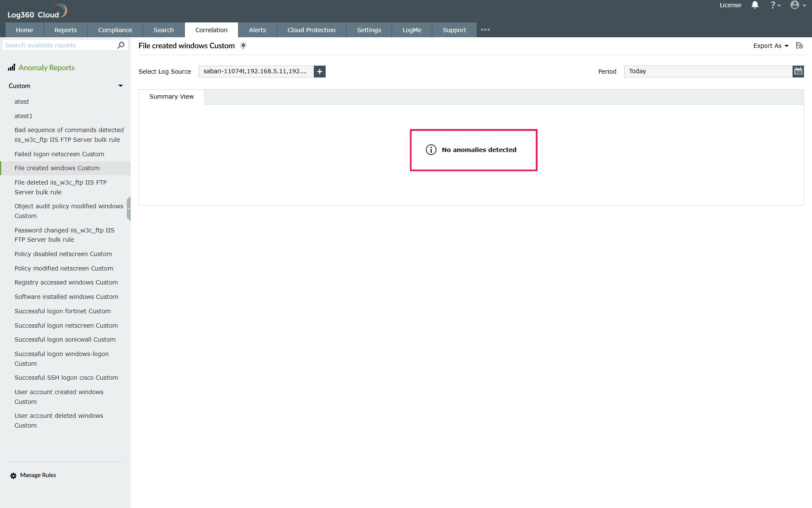The height and width of the screenshot is (508, 812).
Task: Open the calendar icon for Period
Action: (798, 71)
